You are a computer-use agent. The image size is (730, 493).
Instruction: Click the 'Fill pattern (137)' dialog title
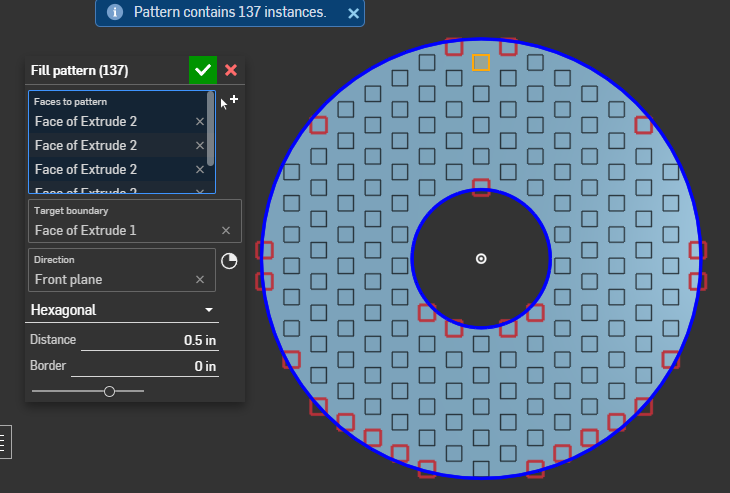pos(80,70)
